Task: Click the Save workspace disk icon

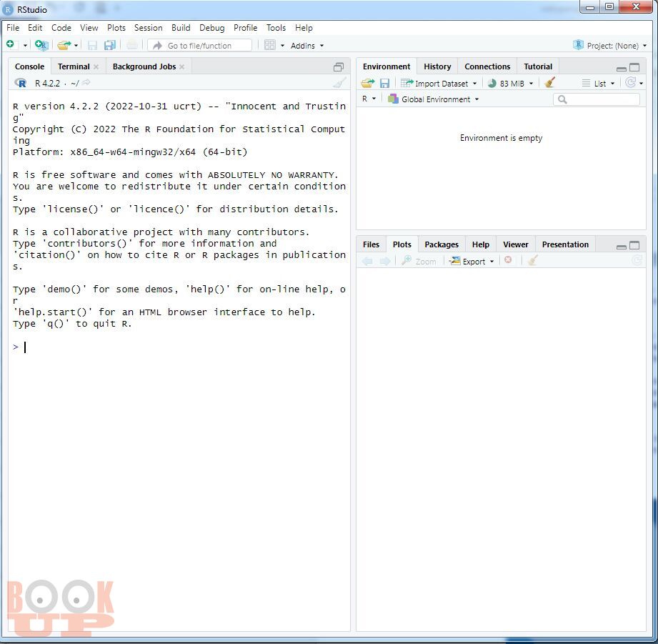Action: click(384, 83)
